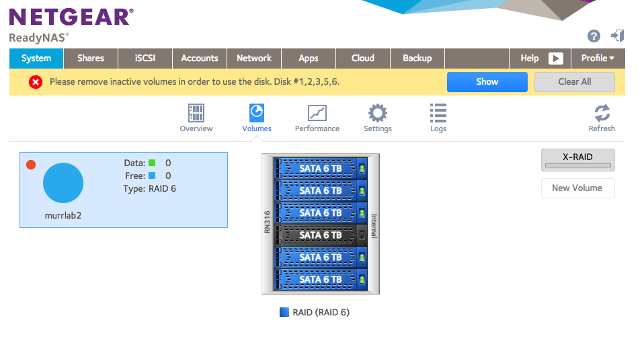
Task: Select the Volumes pie chart icon
Action: [x=257, y=112]
